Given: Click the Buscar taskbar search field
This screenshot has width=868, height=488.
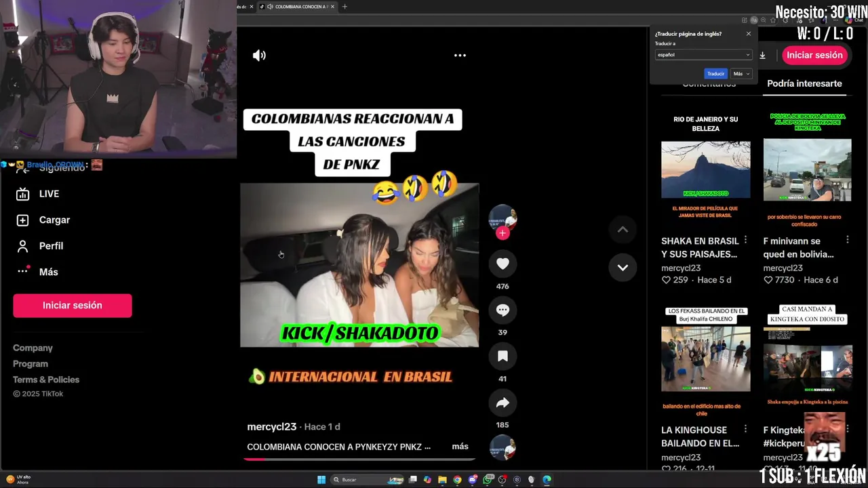Looking at the screenshot, I should tap(366, 480).
